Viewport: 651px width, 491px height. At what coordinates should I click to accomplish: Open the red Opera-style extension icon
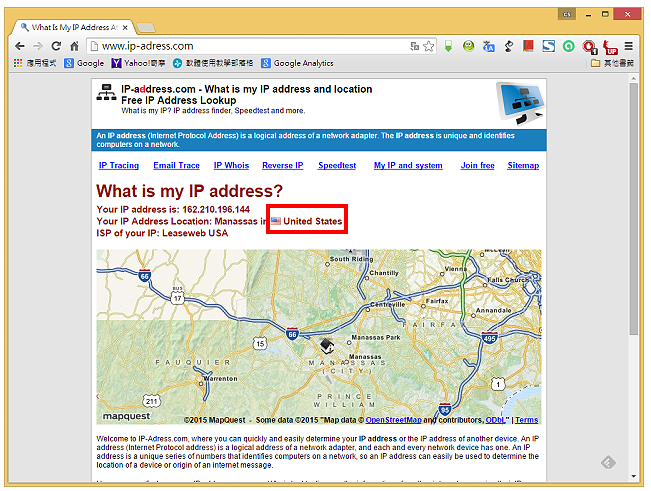pos(589,47)
